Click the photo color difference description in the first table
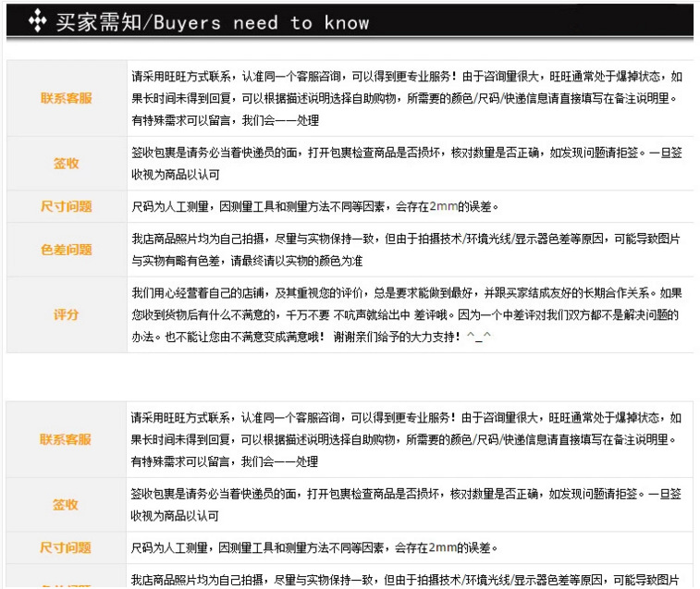 coord(407,249)
